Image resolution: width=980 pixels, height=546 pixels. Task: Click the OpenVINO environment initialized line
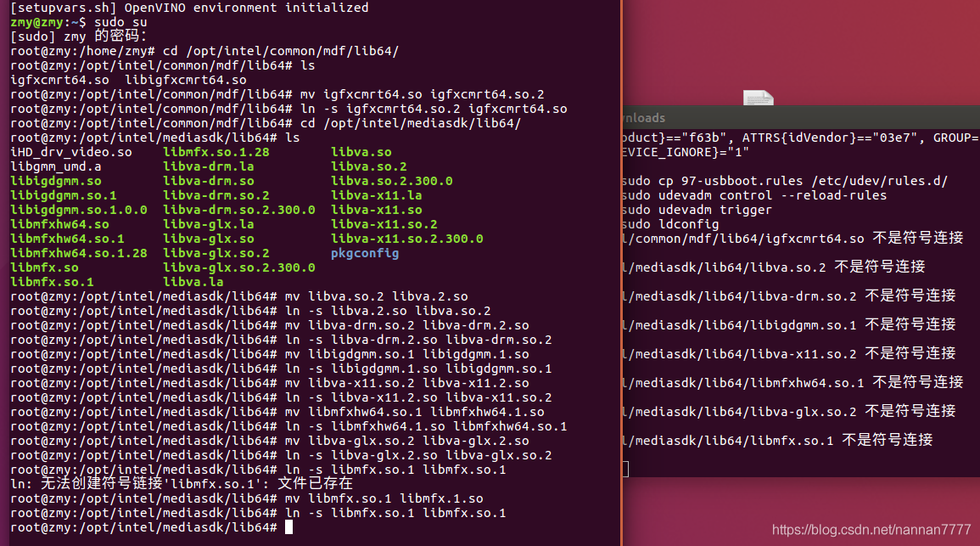(189, 8)
